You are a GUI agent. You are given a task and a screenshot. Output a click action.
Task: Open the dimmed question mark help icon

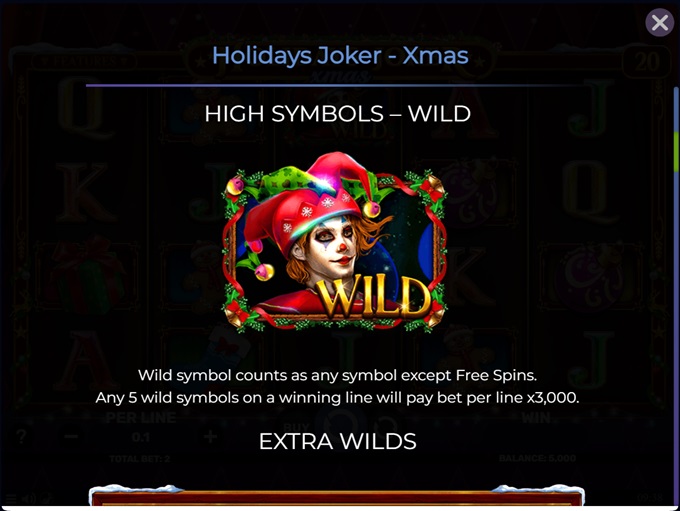point(21,436)
